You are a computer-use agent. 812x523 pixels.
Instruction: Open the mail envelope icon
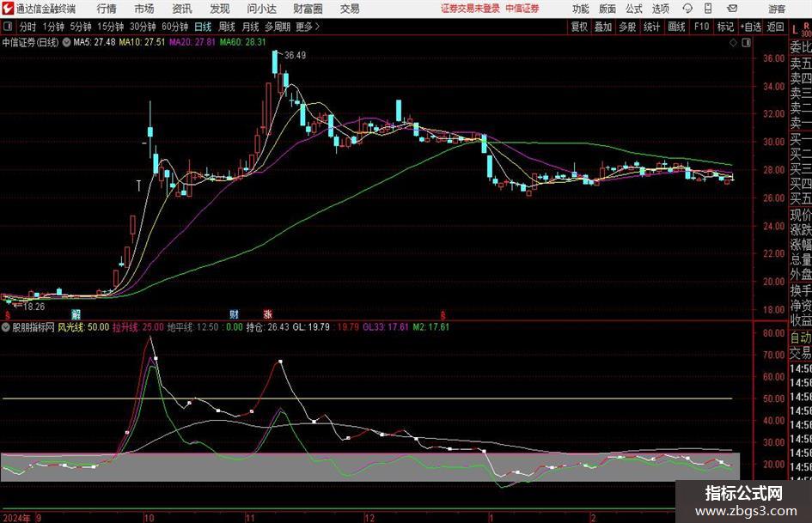[x=732, y=9]
